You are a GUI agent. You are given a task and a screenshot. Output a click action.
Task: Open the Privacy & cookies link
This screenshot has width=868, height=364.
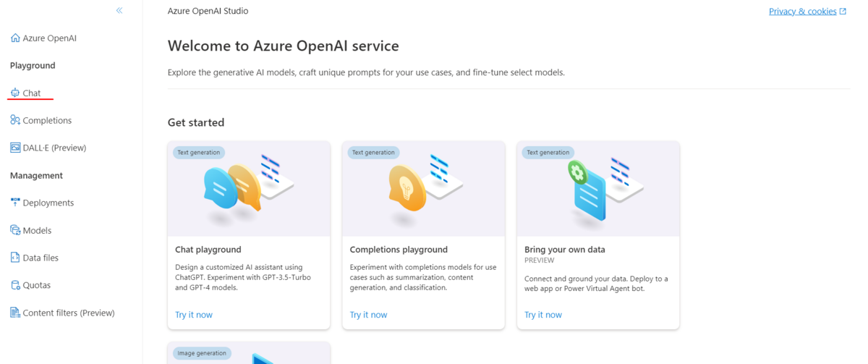tap(802, 11)
